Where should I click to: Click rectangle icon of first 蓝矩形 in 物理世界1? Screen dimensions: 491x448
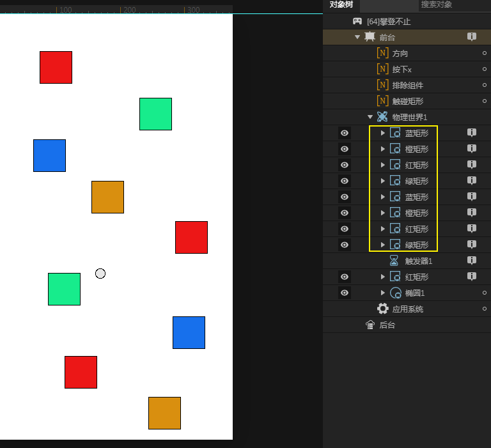pos(395,133)
